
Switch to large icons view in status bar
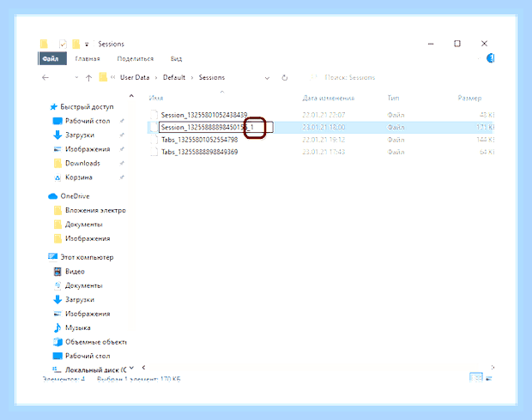[x=489, y=378]
